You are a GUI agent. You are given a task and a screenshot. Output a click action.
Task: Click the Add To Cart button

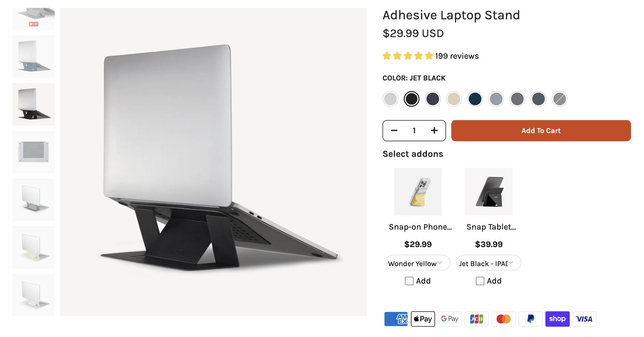point(541,131)
